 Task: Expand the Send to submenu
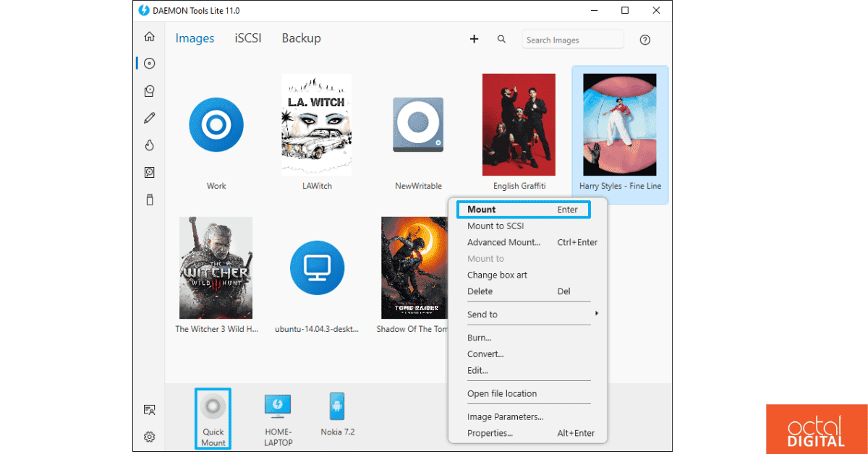click(529, 314)
